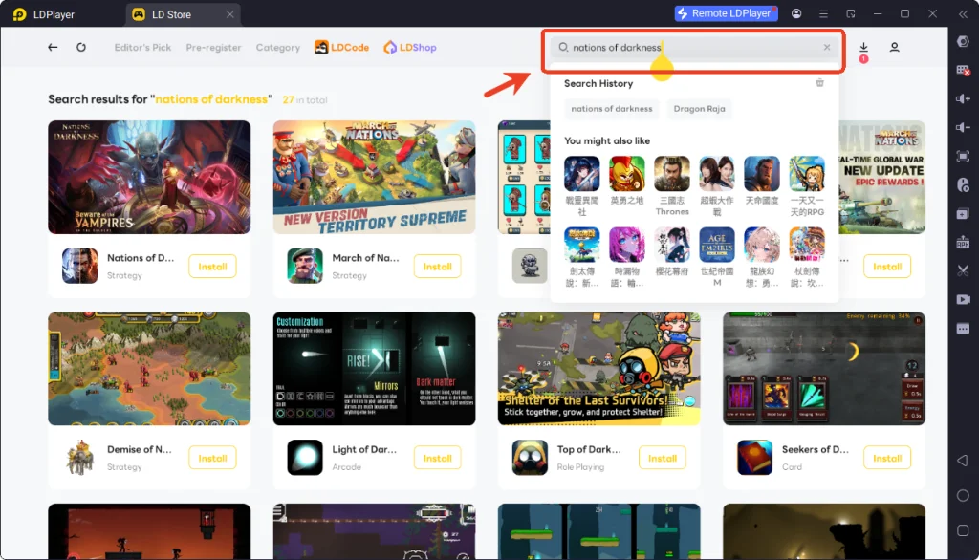The height and width of the screenshot is (560, 979).
Task: Refresh the LD Store page
Action: pos(81,48)
